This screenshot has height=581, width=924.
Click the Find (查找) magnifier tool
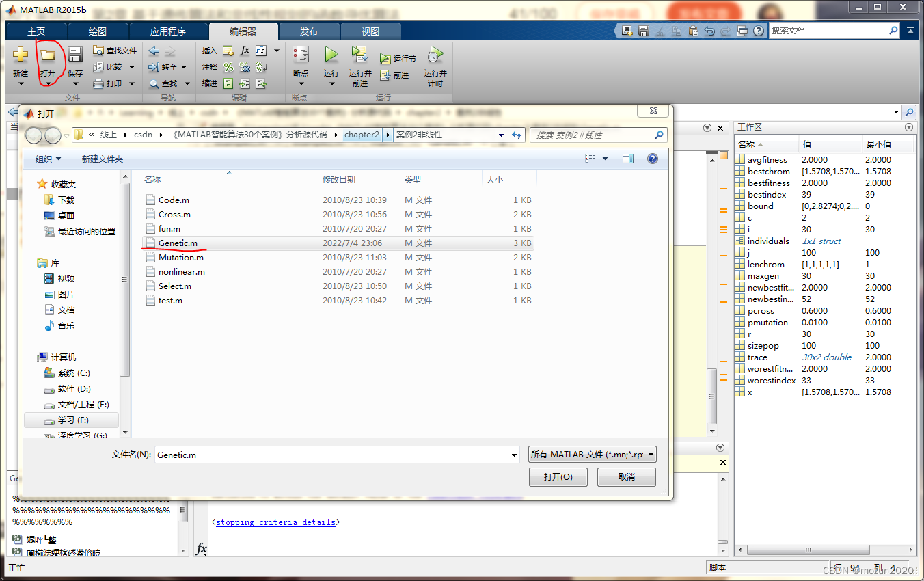tap(163, 83)
